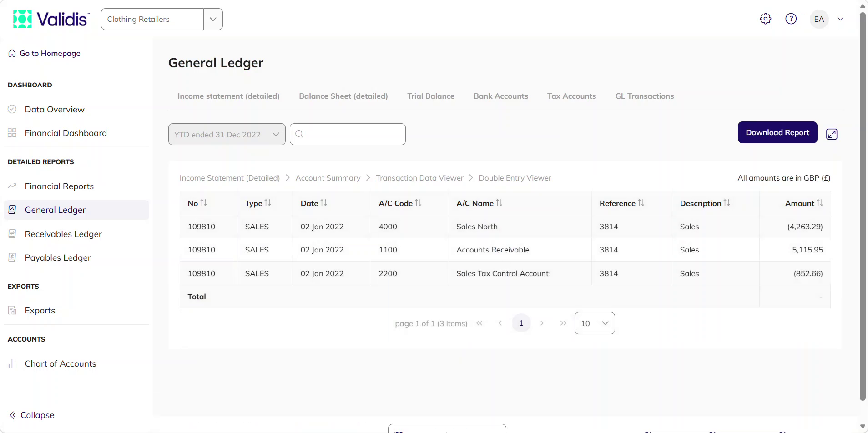Screen dimensions: 868x433
Task: Open Income Statement (Detailed) breadcrumb
Action: (x=230, y=178)
